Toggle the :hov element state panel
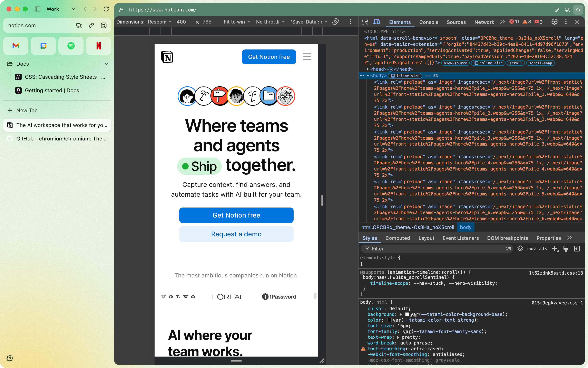This screenshot has width=588, height=368. click(531, 248)
